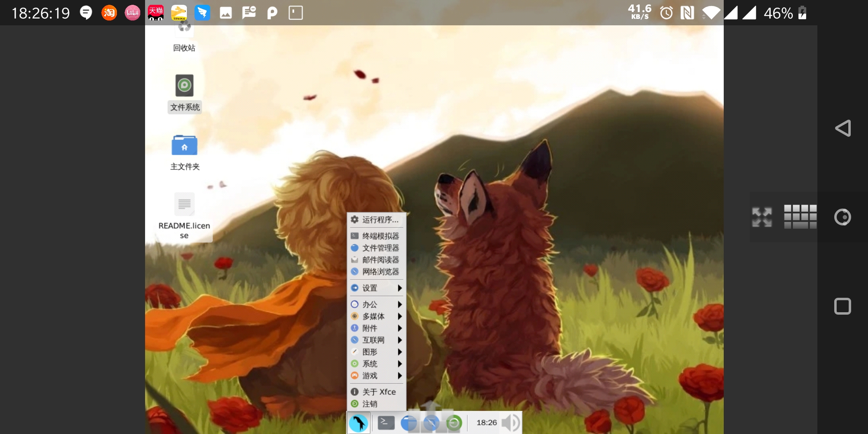This screenshot has height=434, width=868.
Task: Open web browser icon in bottom panel
Action: coord(431,423)
